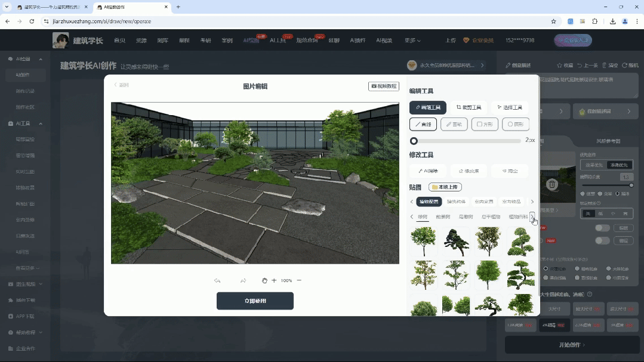This screenshot has width=644, height=362.
Task: Collapse the AI工具 sidebar section
Action: point(41,123)
